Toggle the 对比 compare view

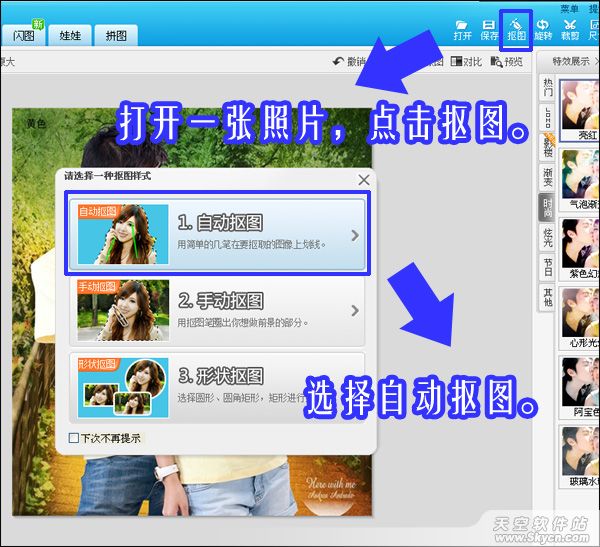click(x=466, y=61)
